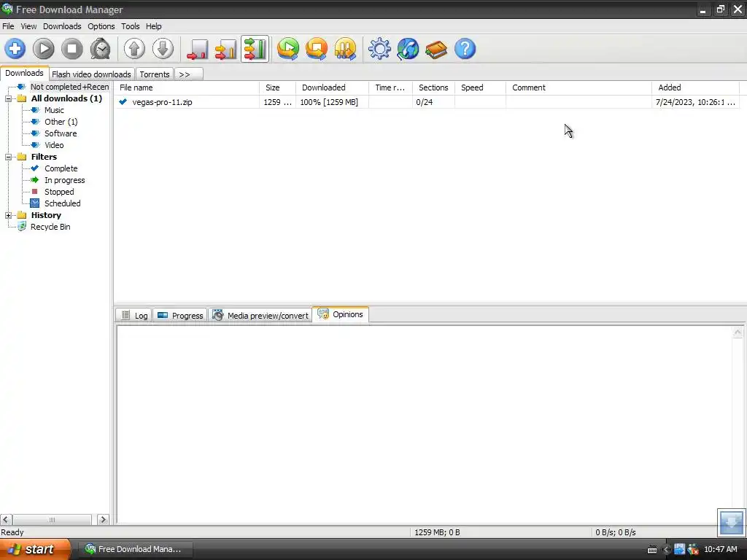Open the File menu
The height and width of the screenshot is (560, 747).
click(x=8, y=26)
